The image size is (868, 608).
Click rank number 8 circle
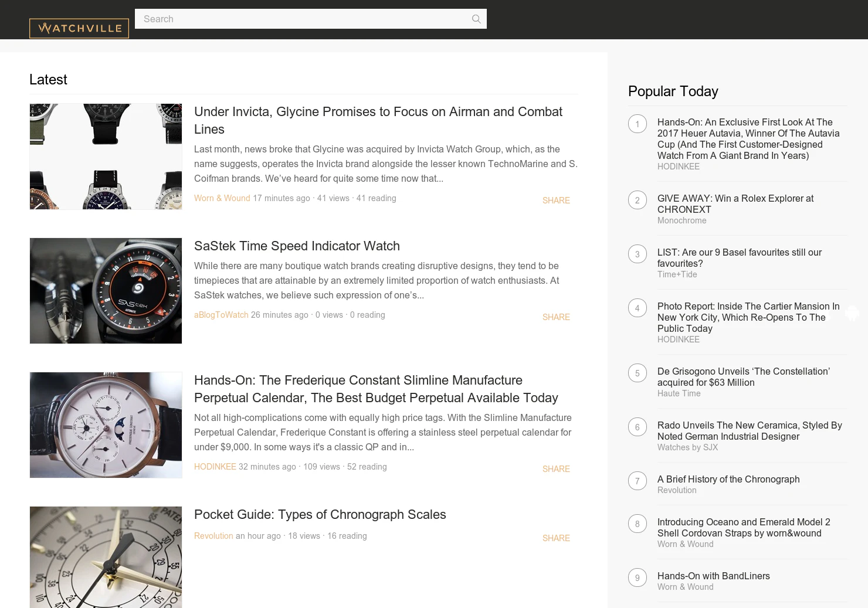click(638, 524)
